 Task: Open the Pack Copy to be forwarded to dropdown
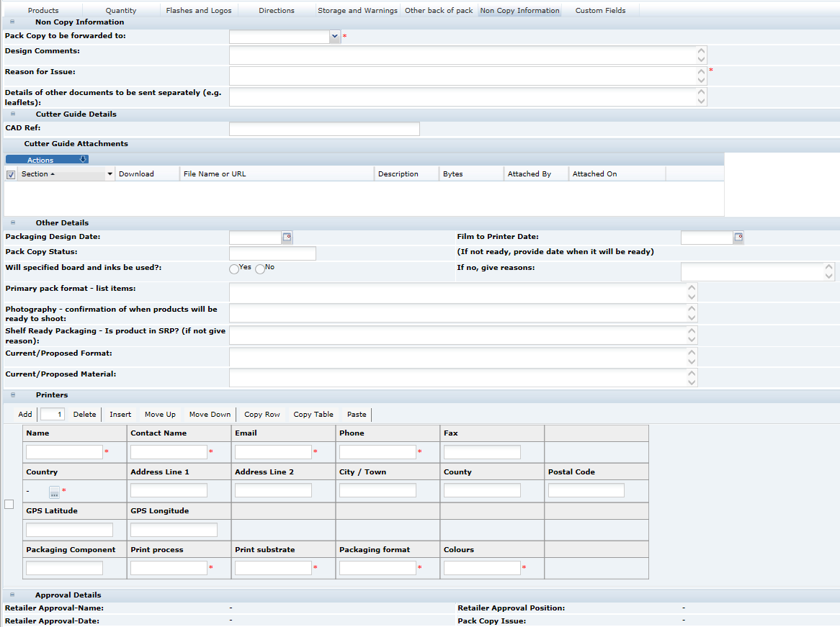(x=334, y=35)
